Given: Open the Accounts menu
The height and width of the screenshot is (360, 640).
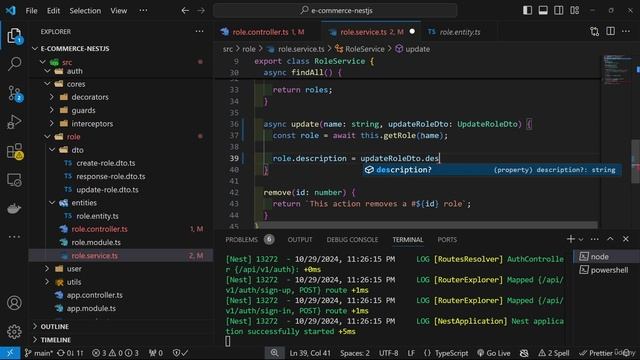Looking at the screenshot, I should 14,303.
